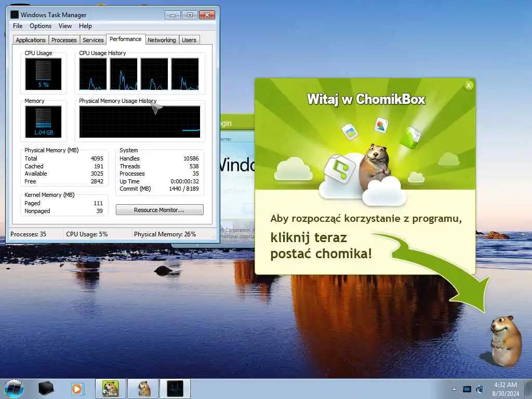
Task: Show hidden system tray icons arrow
Action: [454, 389]
